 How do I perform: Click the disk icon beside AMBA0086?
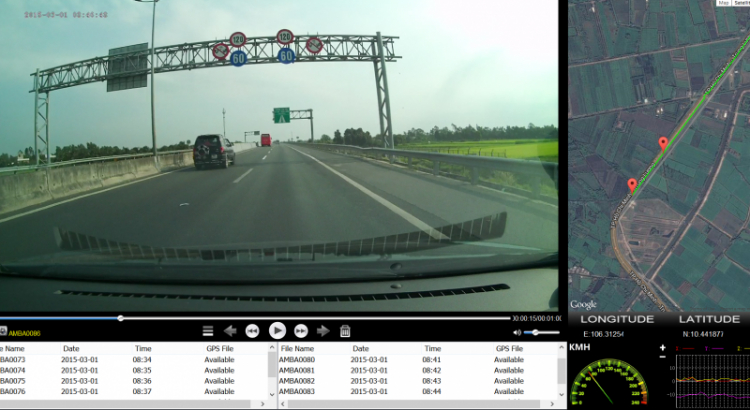3,332
